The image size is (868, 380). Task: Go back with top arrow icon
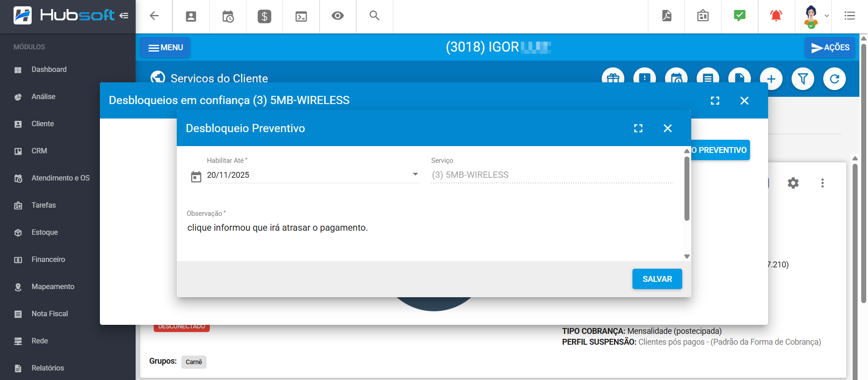[154, 16]
